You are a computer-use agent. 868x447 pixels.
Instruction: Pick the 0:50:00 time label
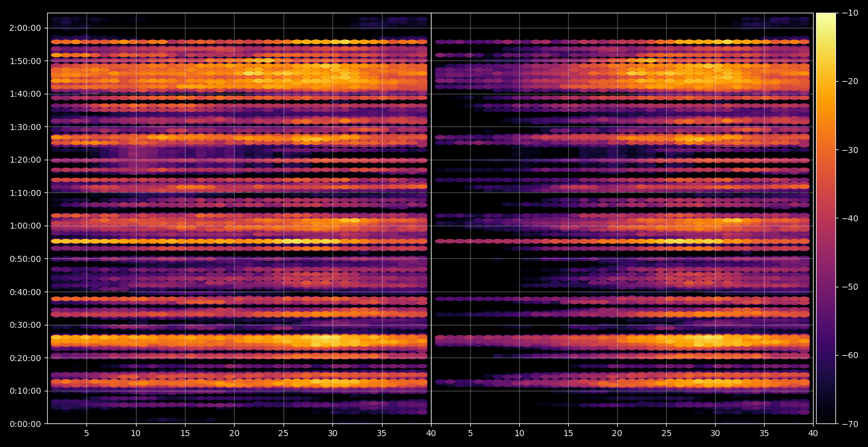click(x=25, y=259)
